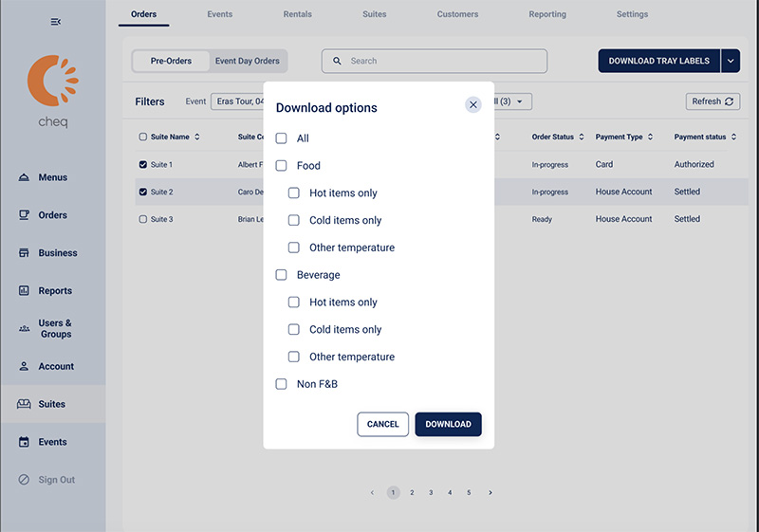Image resolution: width=759 pixels, height=532 pixels.
Task: Collapse the sidebar with the menu icon
Action: [x=55, y=22]
